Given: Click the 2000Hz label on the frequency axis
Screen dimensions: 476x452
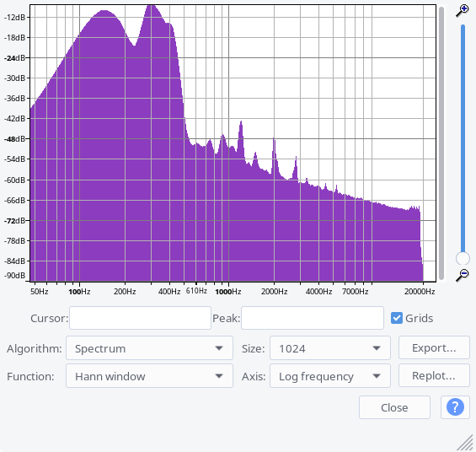Looking at the screenshot, I should point(274,292).
